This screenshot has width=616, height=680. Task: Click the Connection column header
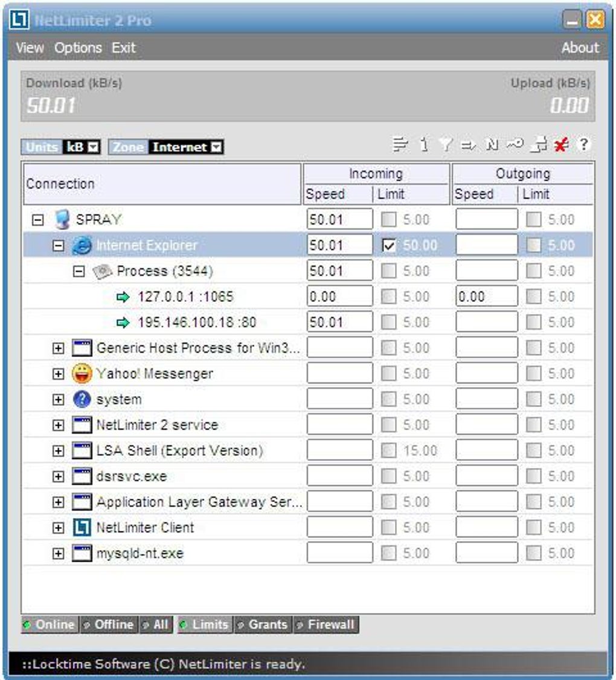[x=162, y=184]
